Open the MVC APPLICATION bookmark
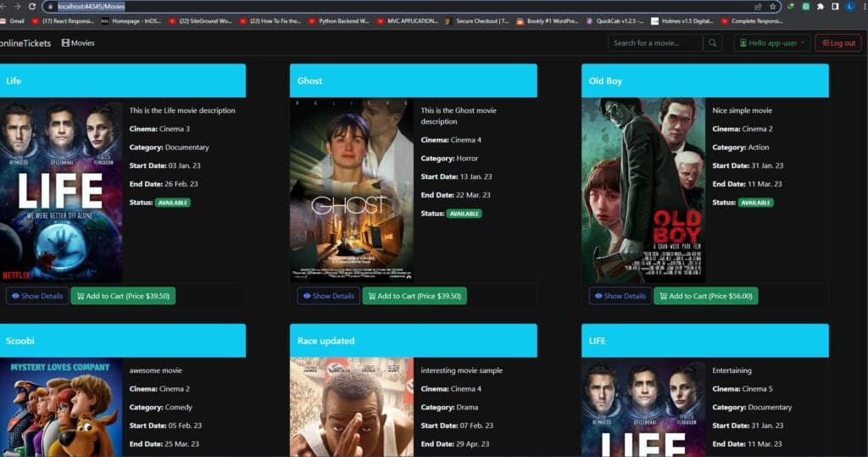 (x=409, y=20)
